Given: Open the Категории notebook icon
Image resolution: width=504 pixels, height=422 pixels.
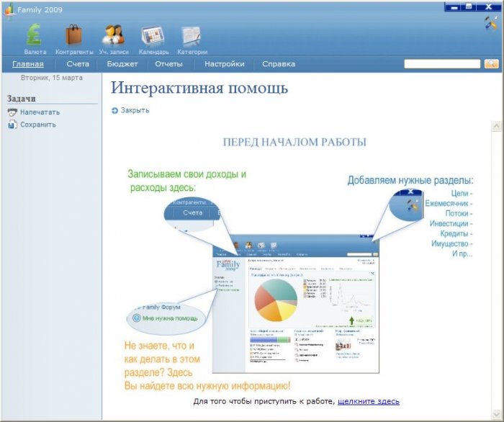Looking at the screenshot, I should pos(192,35).
